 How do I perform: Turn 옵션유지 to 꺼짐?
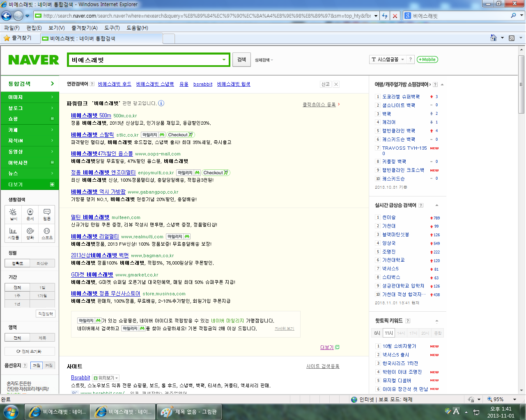click(37, 365)
